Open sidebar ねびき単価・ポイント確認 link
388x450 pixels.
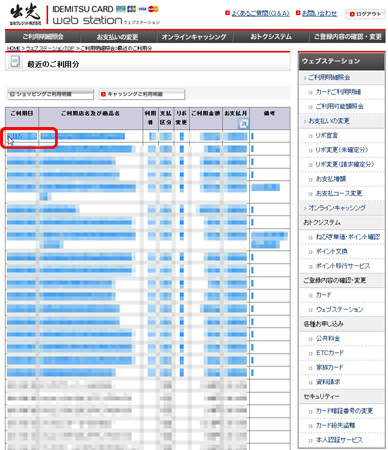[x=348, y=237]
